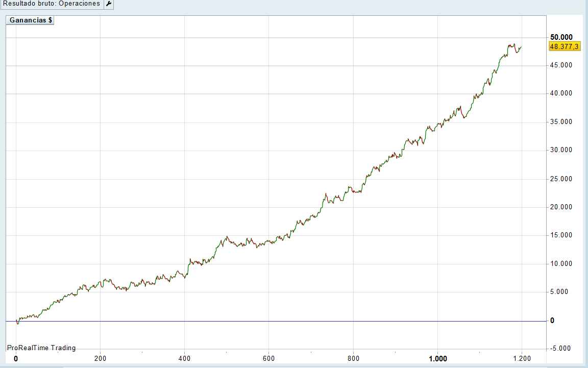Click the 40.000 label on the vertical axis
The image size is (588, 368).
click(x=561, y=93)
